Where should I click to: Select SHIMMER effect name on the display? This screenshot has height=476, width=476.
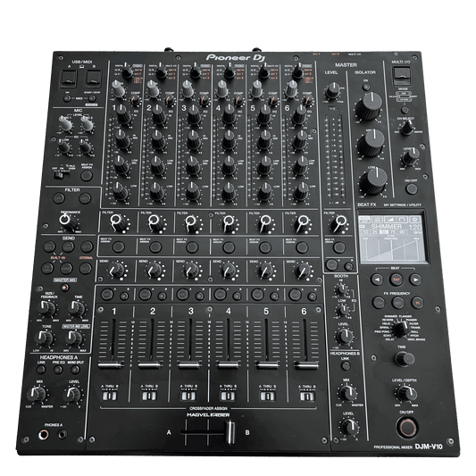[386, 227]
